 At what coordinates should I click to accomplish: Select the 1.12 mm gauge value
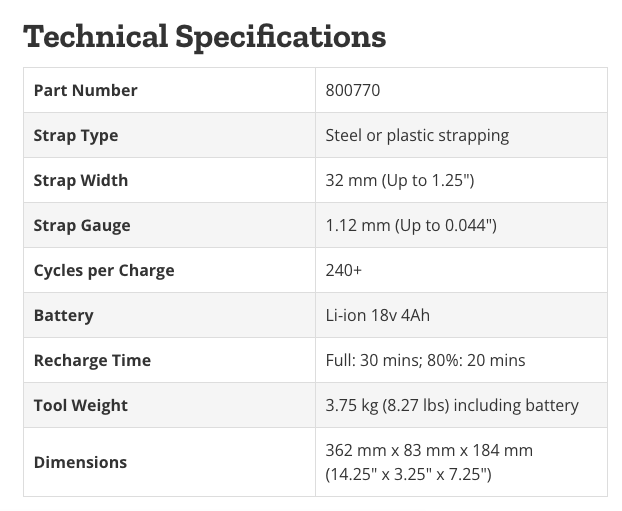[411, 225]
